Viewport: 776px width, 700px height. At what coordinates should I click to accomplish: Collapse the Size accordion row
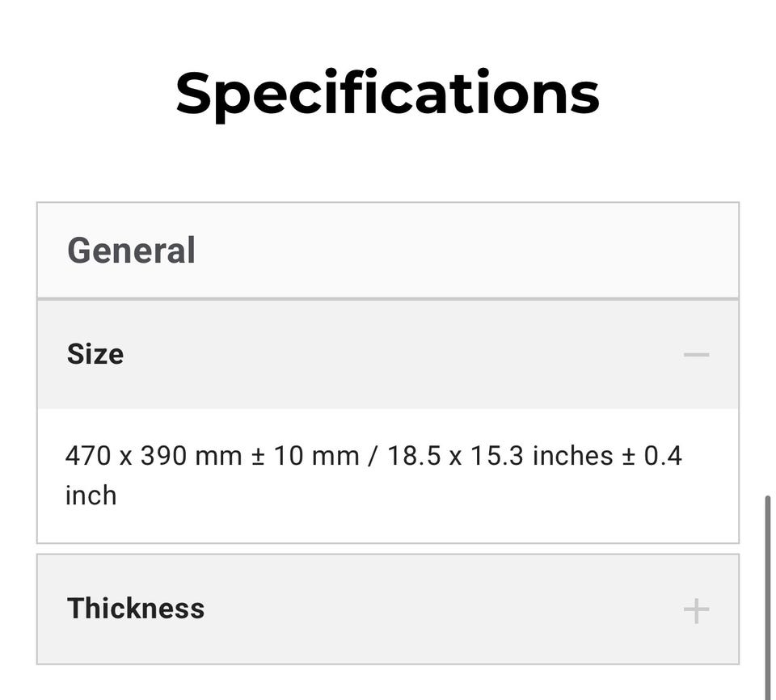(388, 355)
